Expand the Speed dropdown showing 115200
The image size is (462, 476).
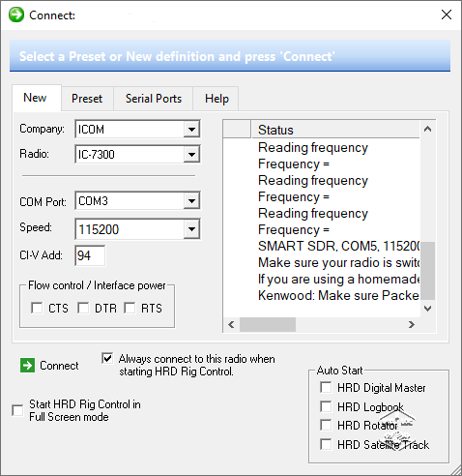[191, 229]
